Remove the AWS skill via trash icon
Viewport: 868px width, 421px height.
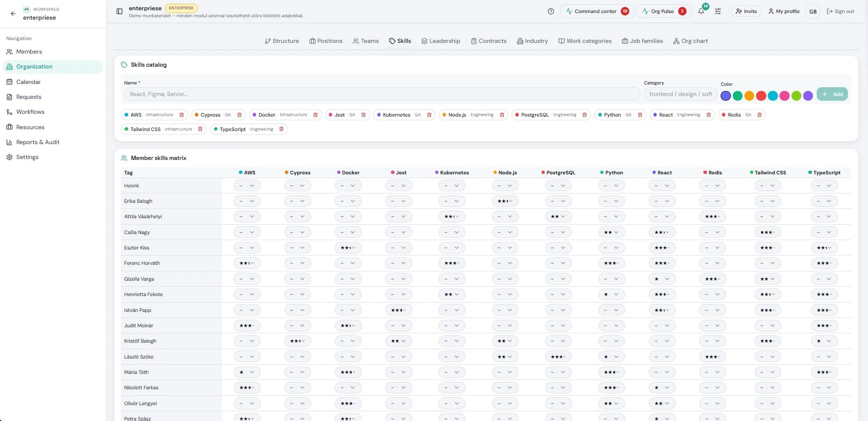[181, 115]
